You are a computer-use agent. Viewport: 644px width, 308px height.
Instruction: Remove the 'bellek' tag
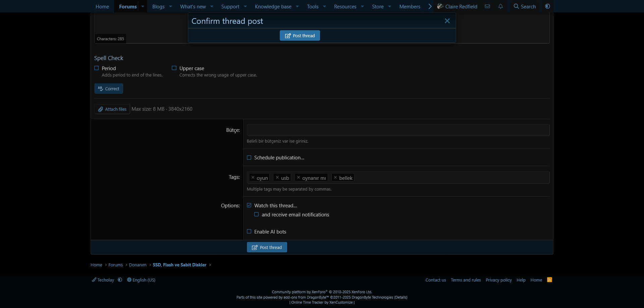point(335,177)
